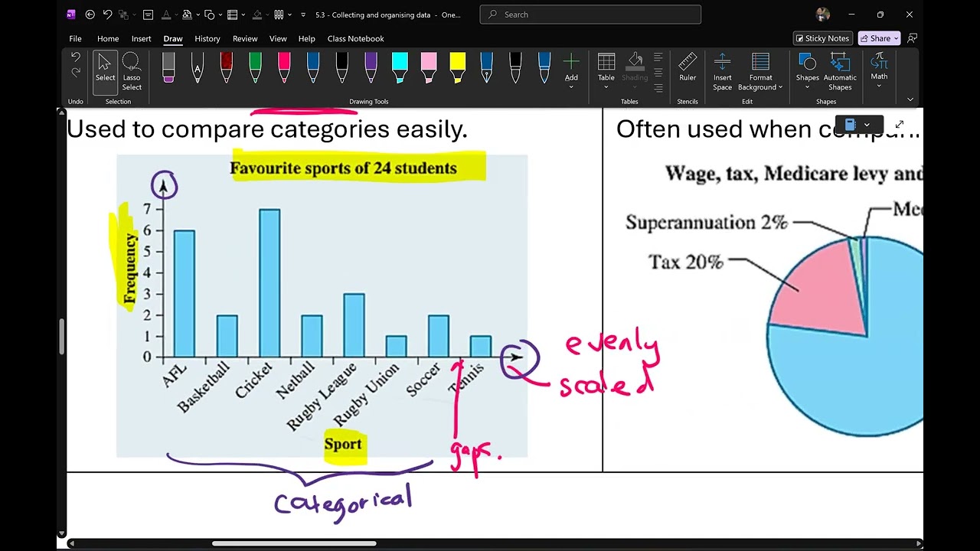Undo last action in ribbon Undo group

pos(75,57)
